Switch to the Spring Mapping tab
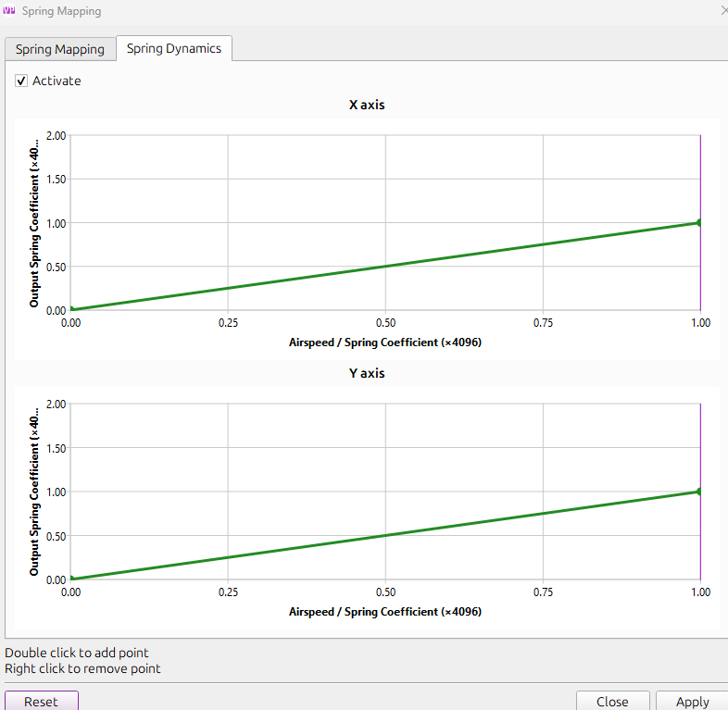 (60, 49)
